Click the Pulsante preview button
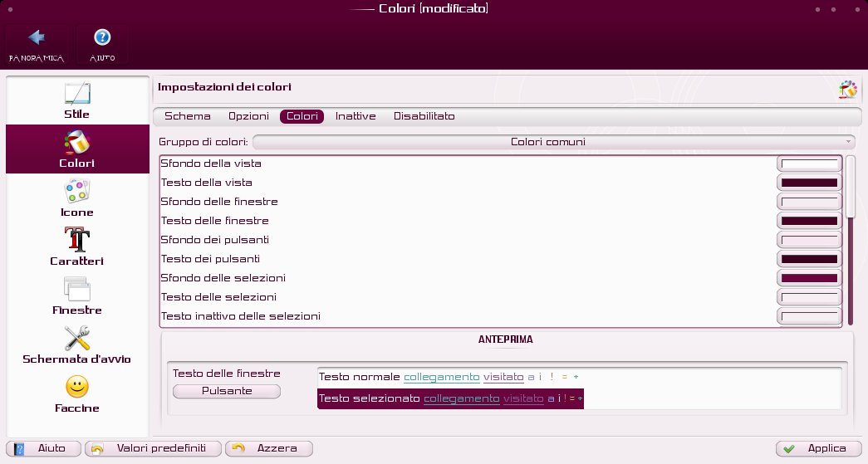Image resolution: width=868 pixels, height=464 pixels. click(x=227, y=391)
